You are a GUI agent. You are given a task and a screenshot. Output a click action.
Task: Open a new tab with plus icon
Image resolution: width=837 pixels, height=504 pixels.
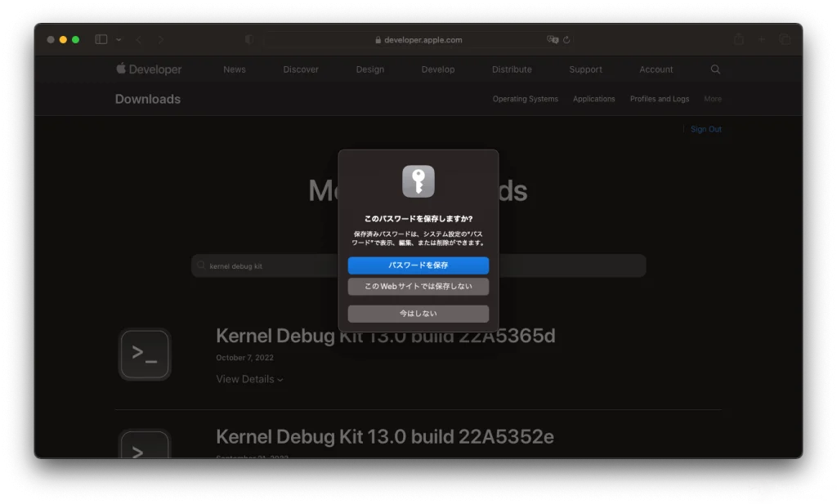click(762, 39)
